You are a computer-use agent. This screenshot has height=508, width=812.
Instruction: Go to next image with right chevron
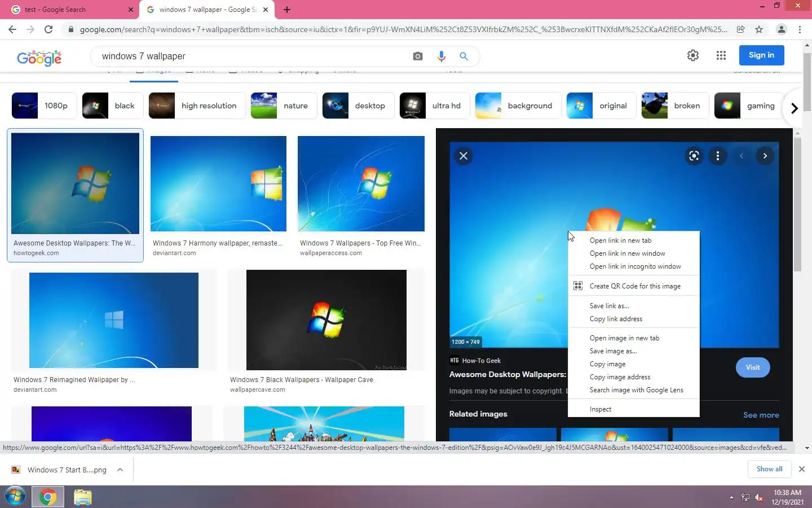(x=765, y=156)
